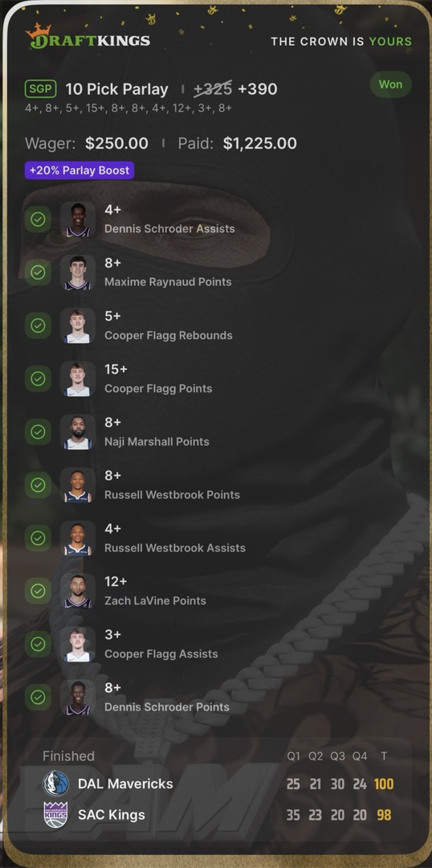The width and height of the screenshot is (432, 868).
Task: Click checkmark next to Dennis Schroder Points
Action: point(39,698)
